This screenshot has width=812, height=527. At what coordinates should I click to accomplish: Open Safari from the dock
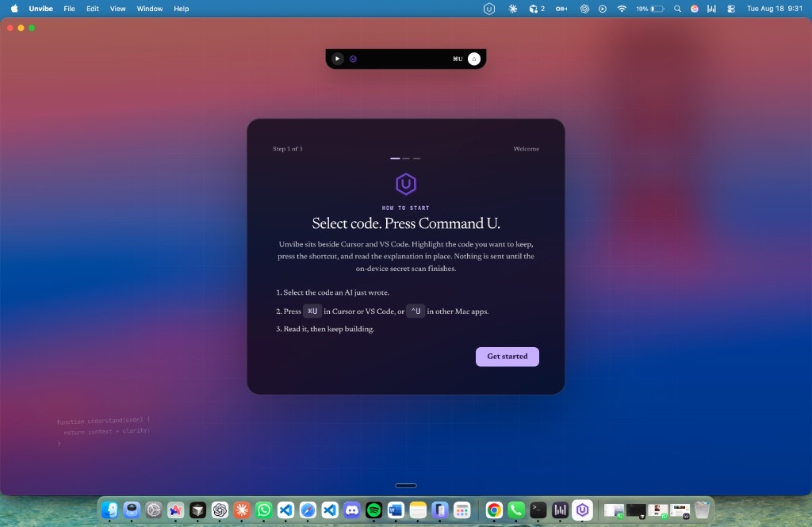308,510
